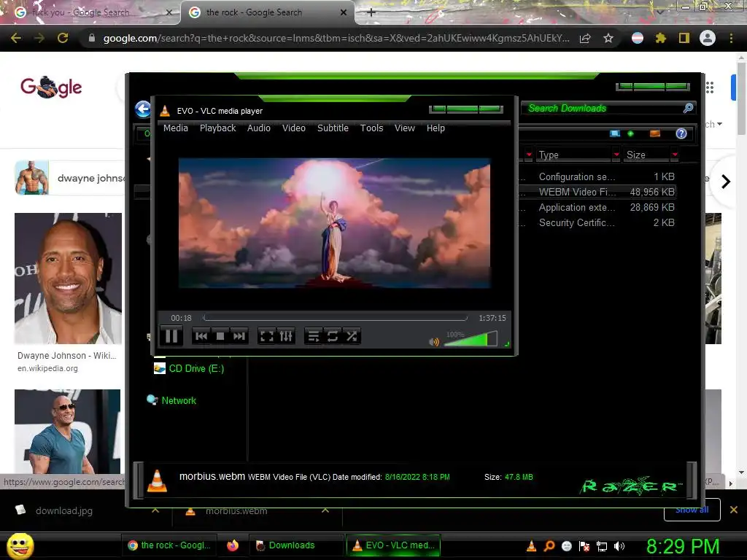Viewport: 747px width, 560px height.
Task: Adjust the VLC volume slider
Action: coord(471,339)
